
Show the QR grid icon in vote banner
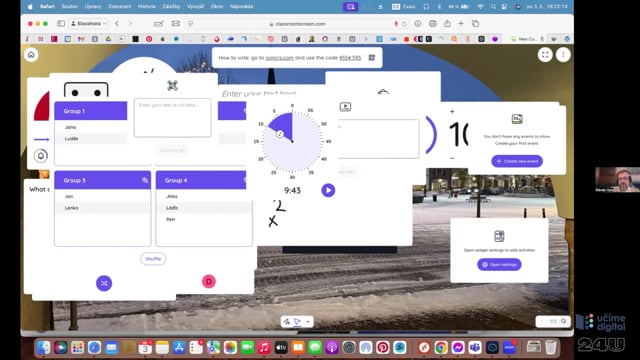tap(372, 58)
